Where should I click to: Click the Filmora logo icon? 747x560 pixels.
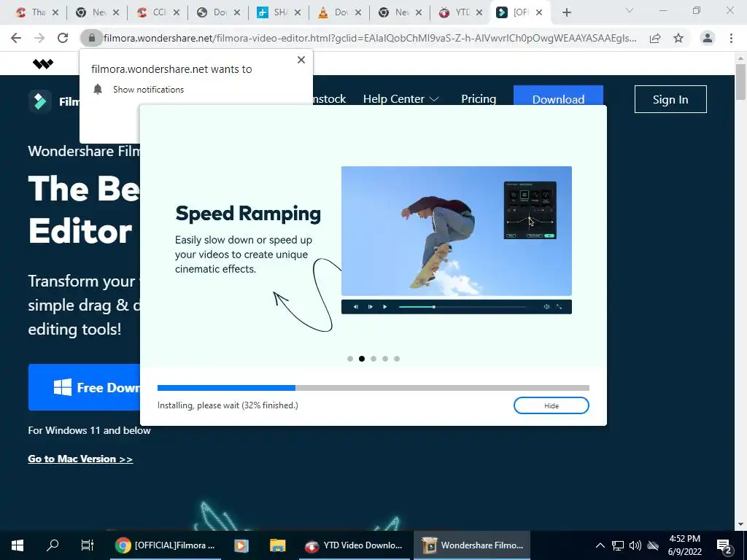(40, 101)
